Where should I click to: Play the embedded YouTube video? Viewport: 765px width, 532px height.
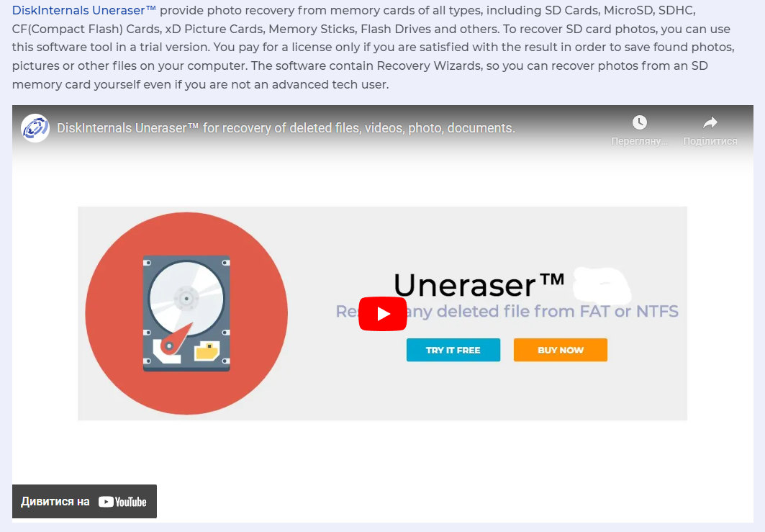coord(383,314)
